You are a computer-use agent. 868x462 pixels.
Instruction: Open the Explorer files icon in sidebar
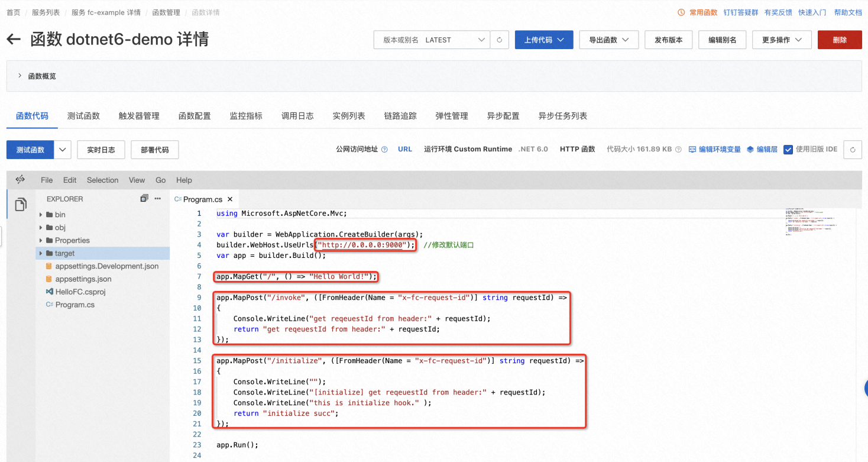click(x=21, y=205)
